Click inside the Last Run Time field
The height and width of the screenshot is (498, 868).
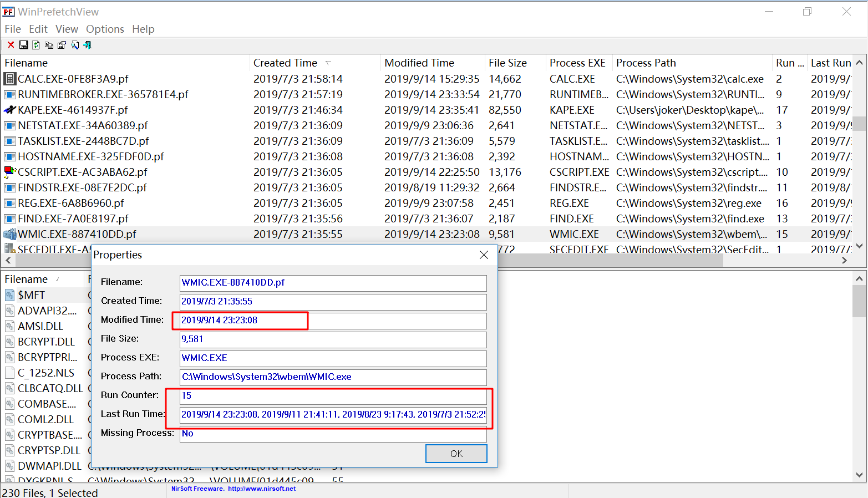(x=333, y=414)
